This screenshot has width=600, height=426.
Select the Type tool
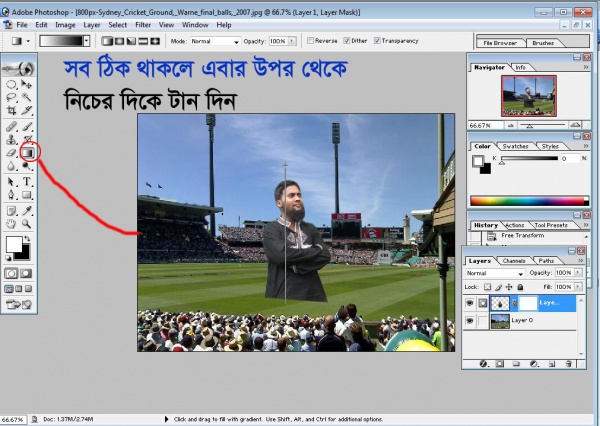click(x=28, y=182)
